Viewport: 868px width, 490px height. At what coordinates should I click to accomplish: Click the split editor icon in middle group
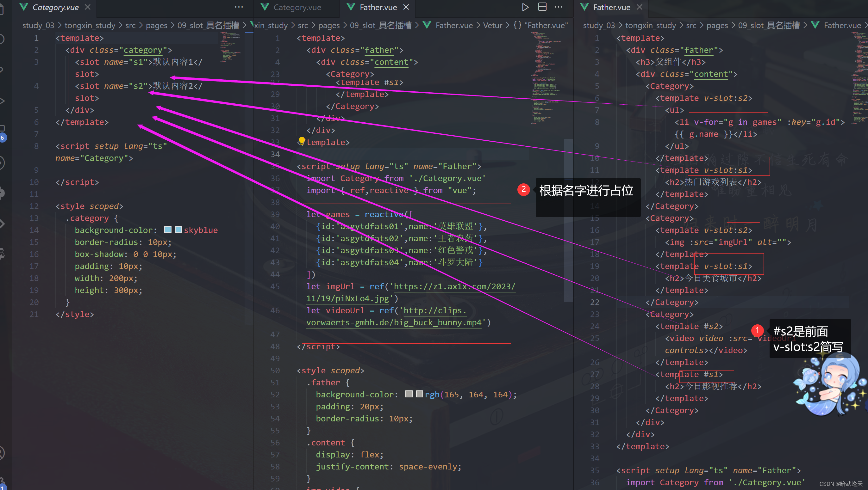click(x=542, y=7)
